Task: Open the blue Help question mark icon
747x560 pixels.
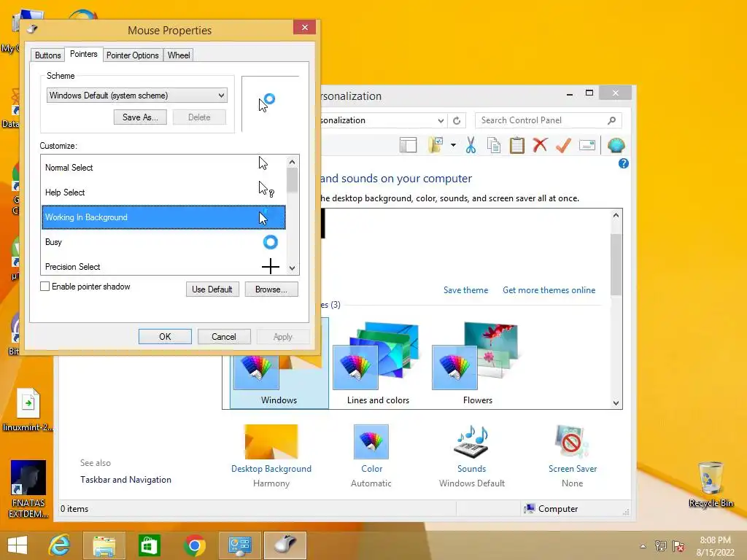Action: pos(623,163)
